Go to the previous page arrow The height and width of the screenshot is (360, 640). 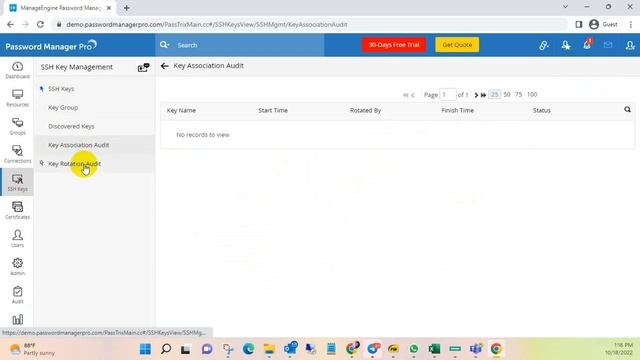(413, 95)
